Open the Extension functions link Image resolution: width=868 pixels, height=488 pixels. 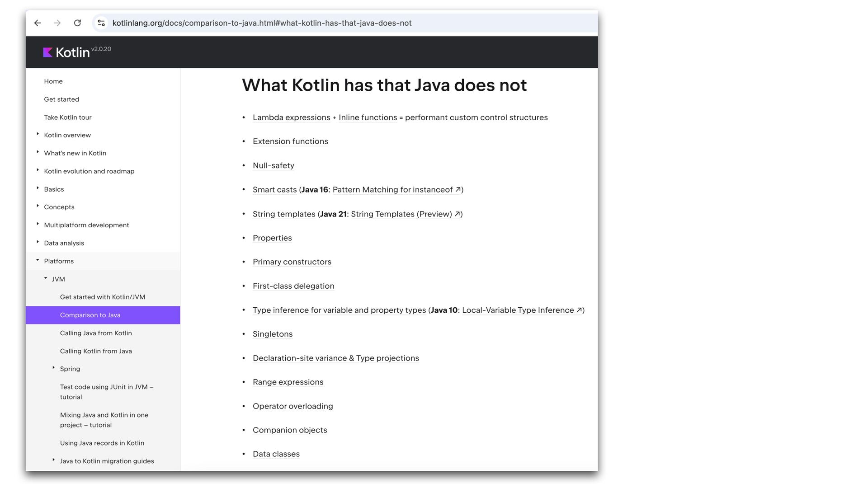tap(290, 141)
